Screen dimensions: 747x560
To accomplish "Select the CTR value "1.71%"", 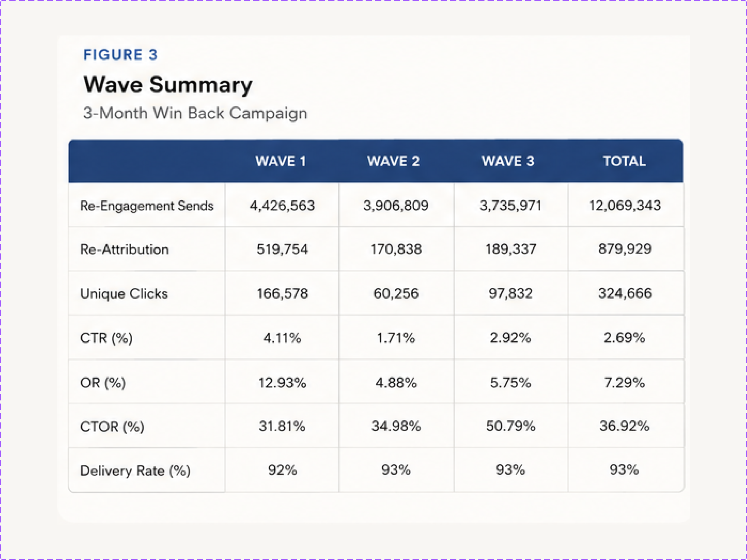I will [x=396, y=338].
